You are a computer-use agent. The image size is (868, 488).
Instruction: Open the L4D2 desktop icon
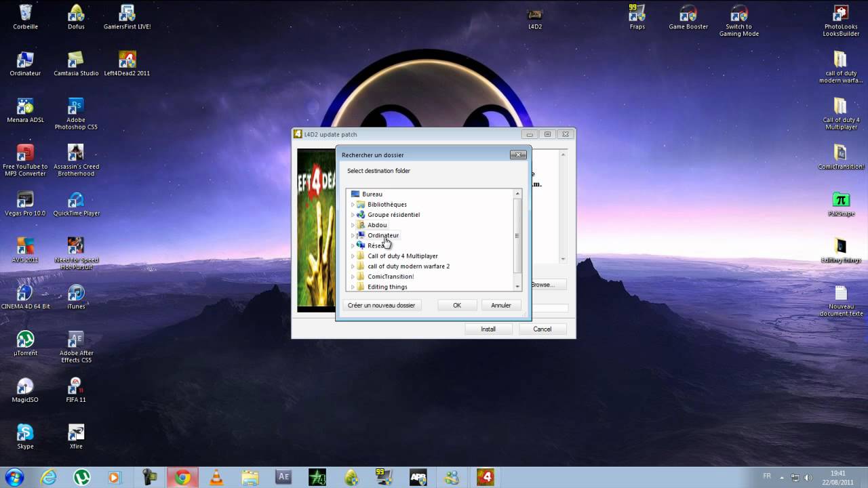point(535,18)
